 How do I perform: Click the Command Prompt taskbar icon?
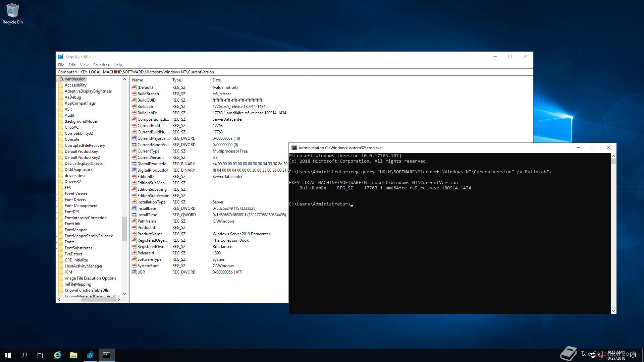[106, 355]
